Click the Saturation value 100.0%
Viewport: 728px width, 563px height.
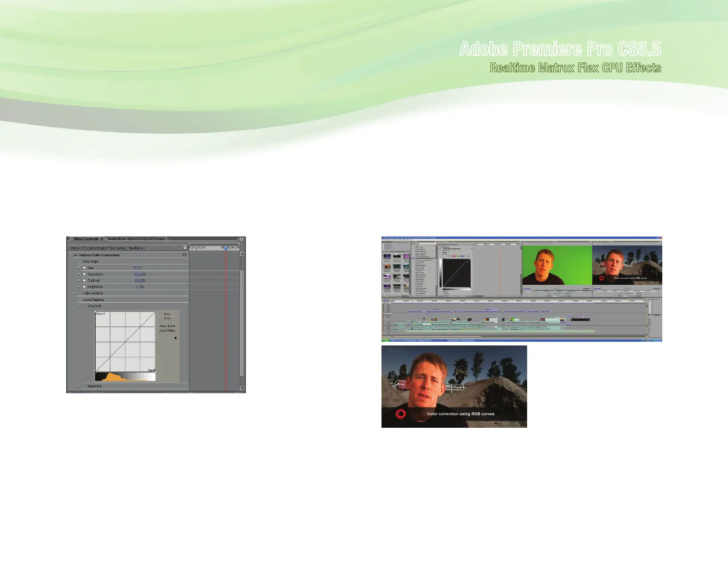coord(140,274)
